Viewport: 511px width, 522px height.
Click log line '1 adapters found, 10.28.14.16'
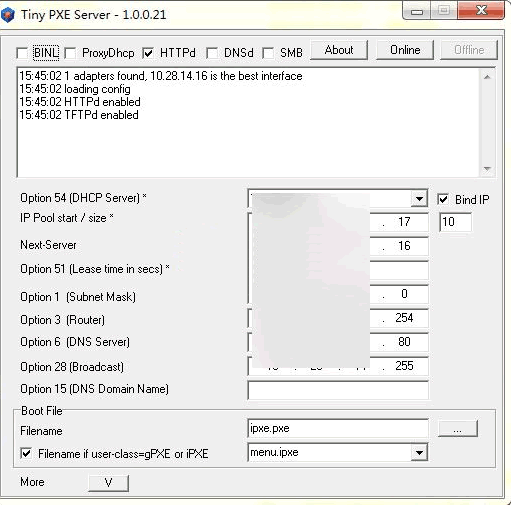point(161,76)
